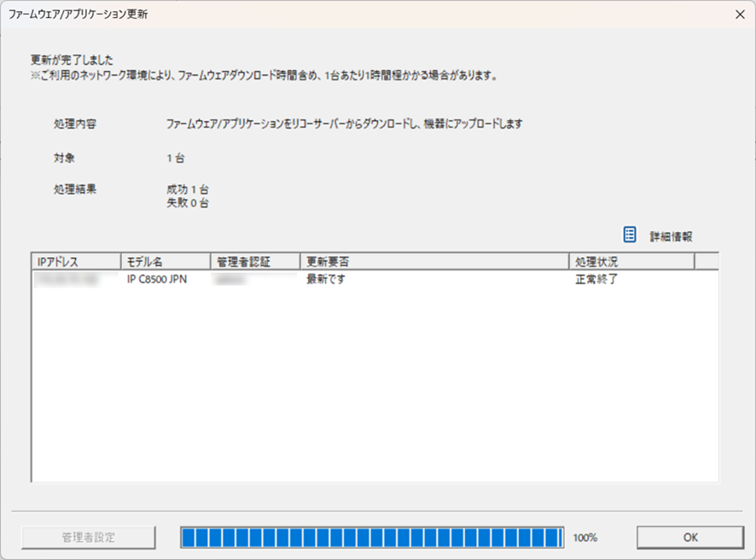Sort the list by 更新要否 header

tap(433, 261)
